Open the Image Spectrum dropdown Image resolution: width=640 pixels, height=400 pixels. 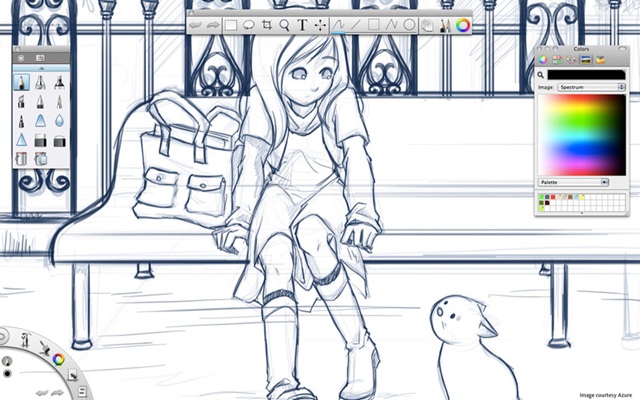click(592, 87)
